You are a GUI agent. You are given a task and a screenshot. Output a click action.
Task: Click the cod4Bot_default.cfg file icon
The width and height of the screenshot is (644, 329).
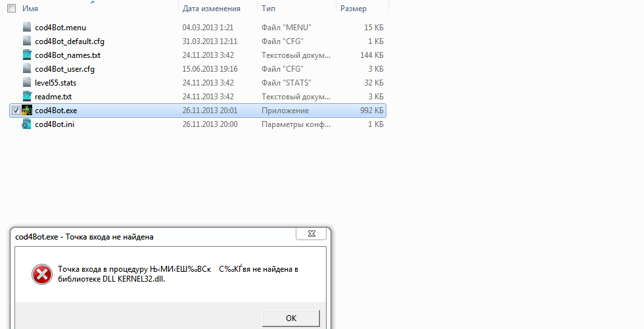[x=27, y=41]
